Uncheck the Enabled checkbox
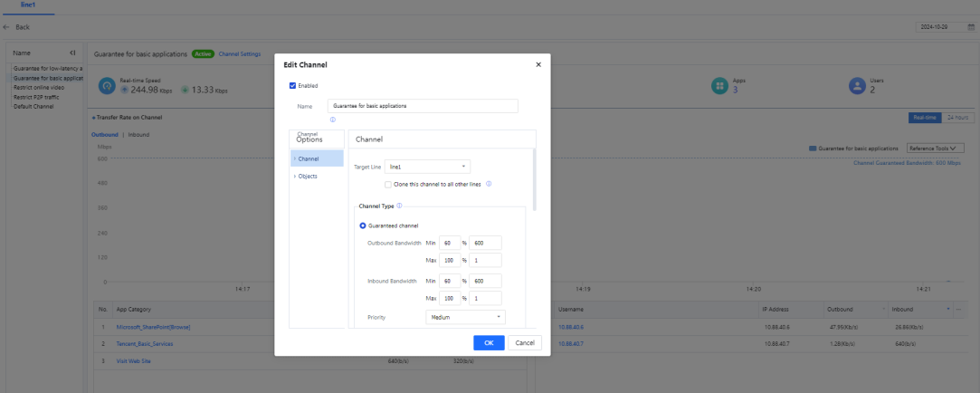 point(292,86)
